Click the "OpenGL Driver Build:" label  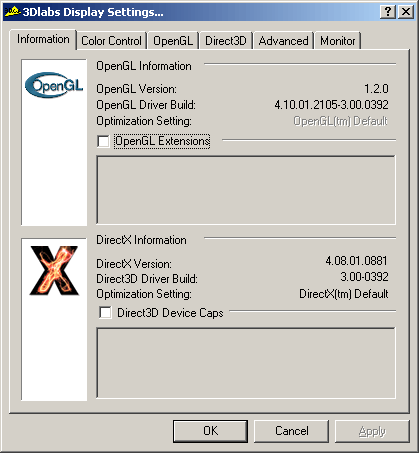[146, 105]
